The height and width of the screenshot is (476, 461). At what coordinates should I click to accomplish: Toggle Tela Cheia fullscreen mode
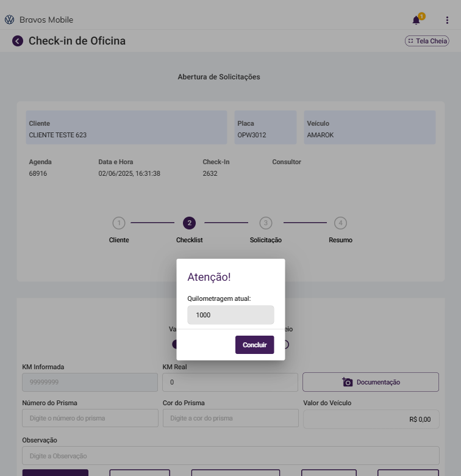(x=427, y=41)
